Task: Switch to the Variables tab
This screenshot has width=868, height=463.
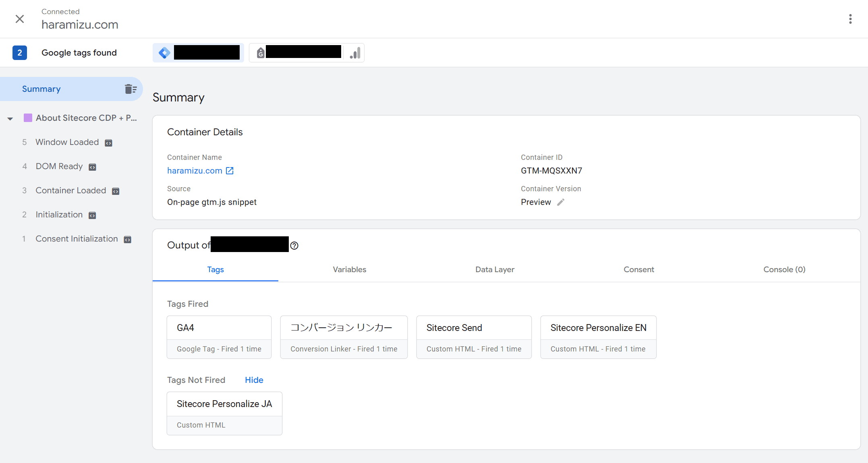Action: click(x=349, y=270)
